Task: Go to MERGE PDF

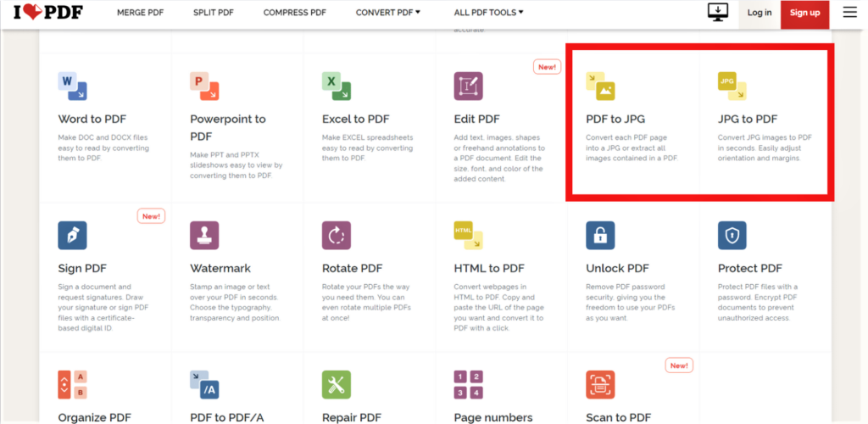Action: click(x=140, y=12)
